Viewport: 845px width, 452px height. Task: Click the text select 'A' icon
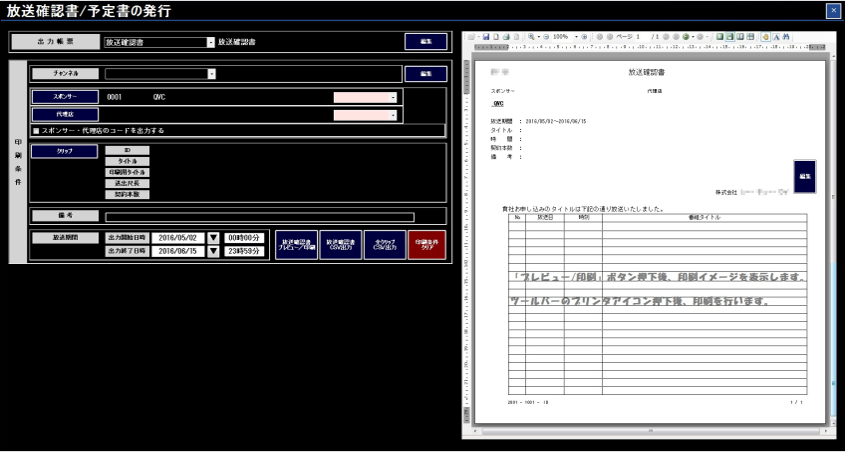click(x=776, y=37)
